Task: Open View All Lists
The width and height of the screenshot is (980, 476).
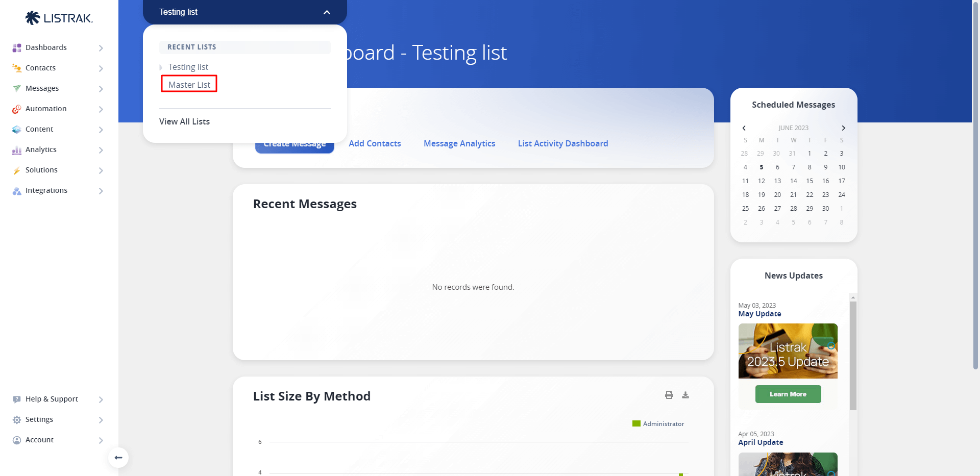Action: point(184,121)
